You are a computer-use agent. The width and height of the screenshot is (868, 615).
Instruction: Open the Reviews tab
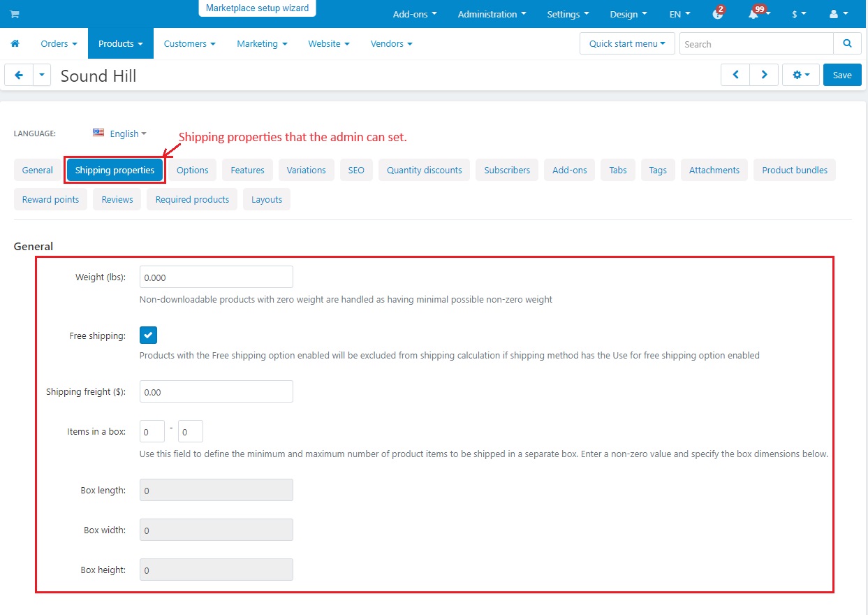click(x=117, y=199)
